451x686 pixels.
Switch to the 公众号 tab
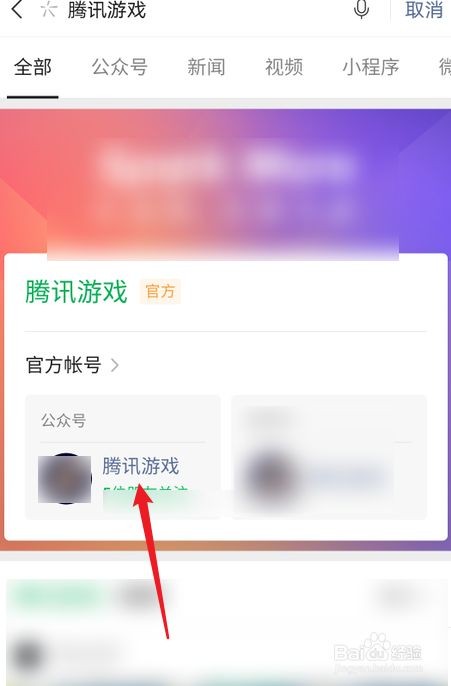(x=119, y=67)
